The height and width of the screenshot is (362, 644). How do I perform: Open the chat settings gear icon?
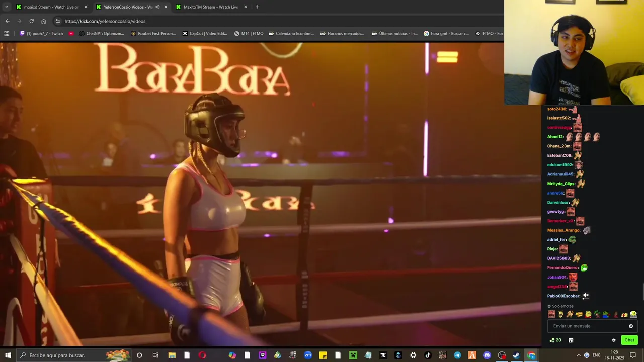(614, 340)
